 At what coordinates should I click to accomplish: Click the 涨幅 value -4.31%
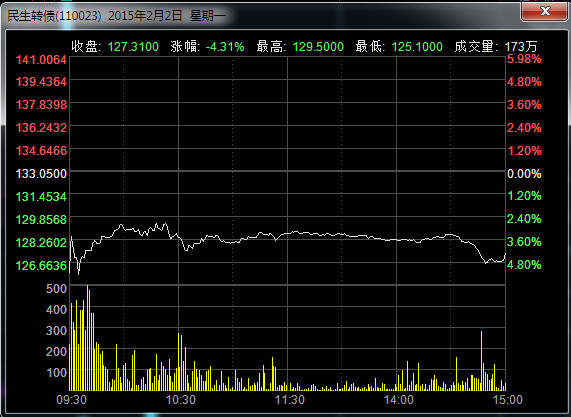coord(225,47)
